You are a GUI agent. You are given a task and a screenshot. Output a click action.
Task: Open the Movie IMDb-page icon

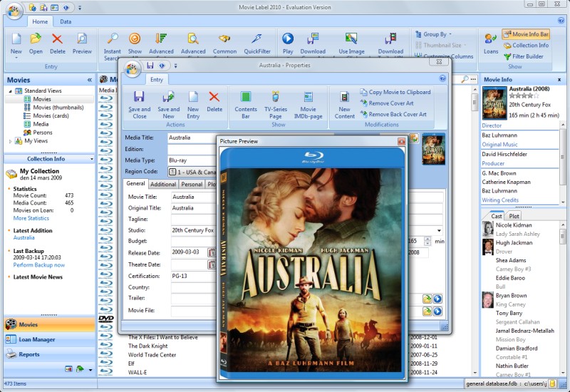tap(308, 105)
